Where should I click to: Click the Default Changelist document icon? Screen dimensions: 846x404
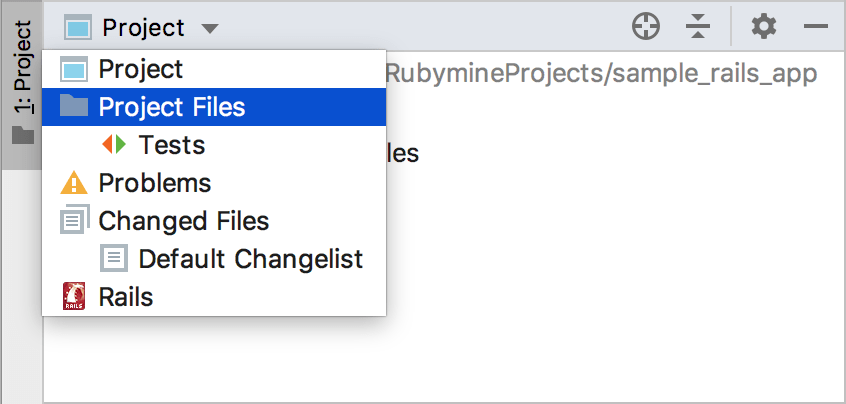coord(114,258)
